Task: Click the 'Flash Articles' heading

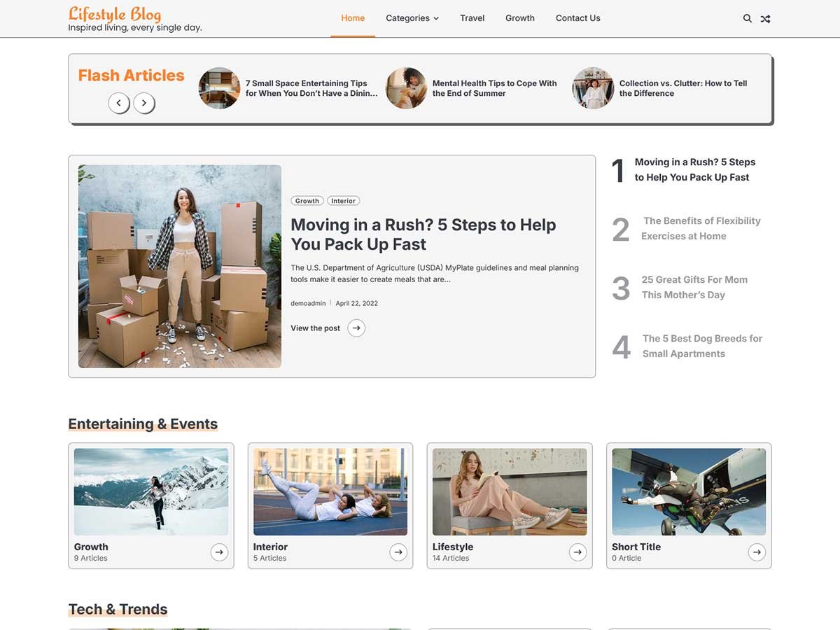Action: [x=131, y=76]
